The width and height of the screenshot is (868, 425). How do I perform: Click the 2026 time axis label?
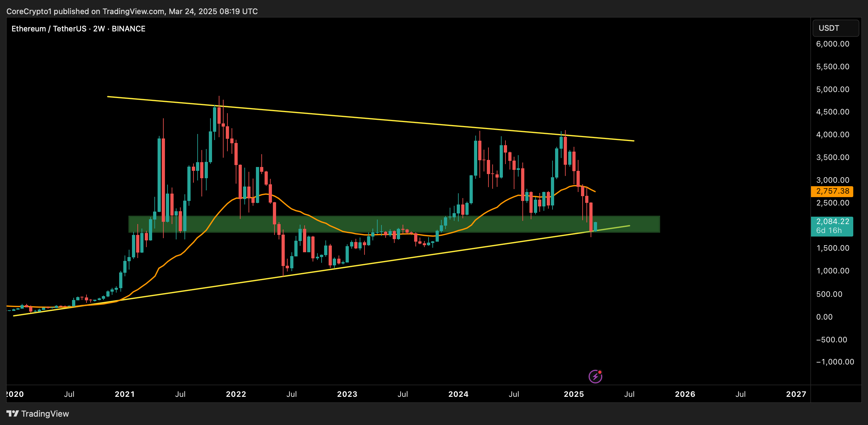coord(685,394)
